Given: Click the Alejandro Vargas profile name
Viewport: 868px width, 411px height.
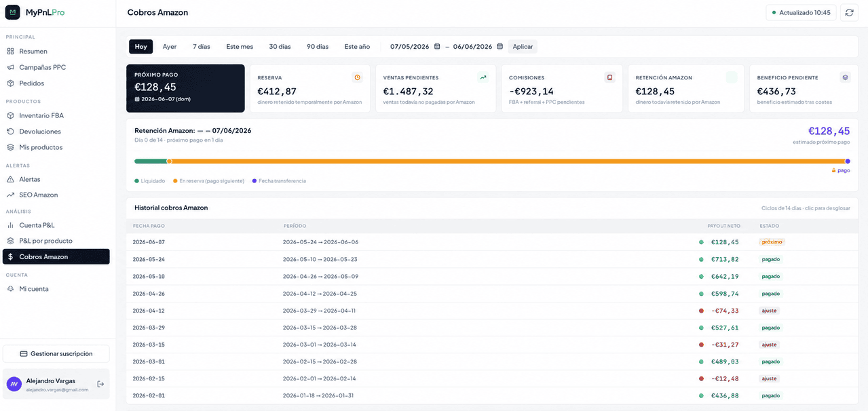Looking at the screenshot, I should (50, 380).
